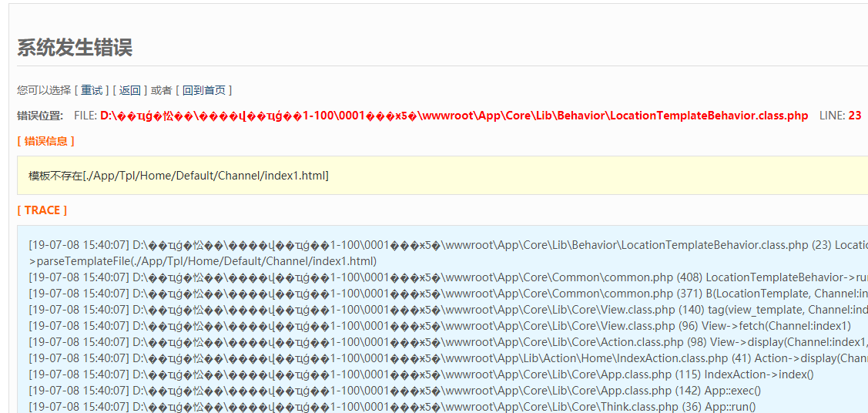868x413 pixels.
Task: Click the [ TRACE ] section header
Action: pyautogui.click(x=42, y=210)
